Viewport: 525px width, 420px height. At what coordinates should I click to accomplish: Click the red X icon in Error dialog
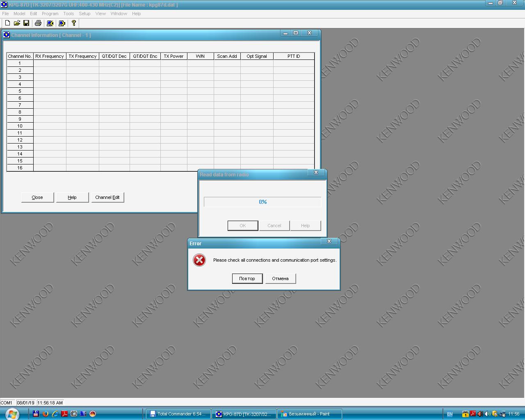point(199,260)
